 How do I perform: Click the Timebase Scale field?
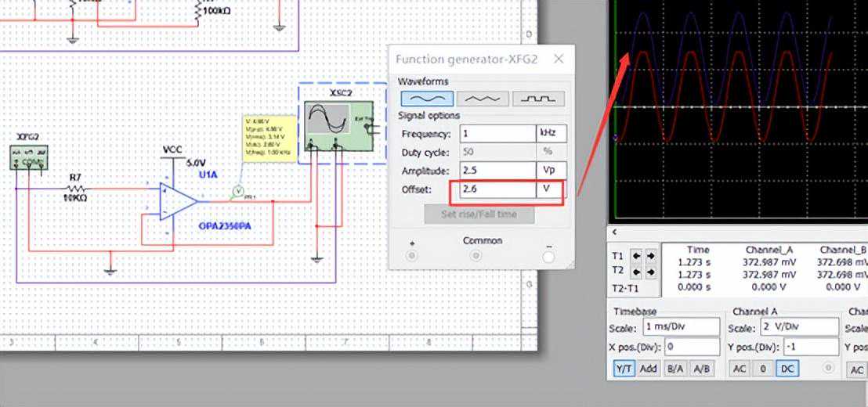(681, 327)
